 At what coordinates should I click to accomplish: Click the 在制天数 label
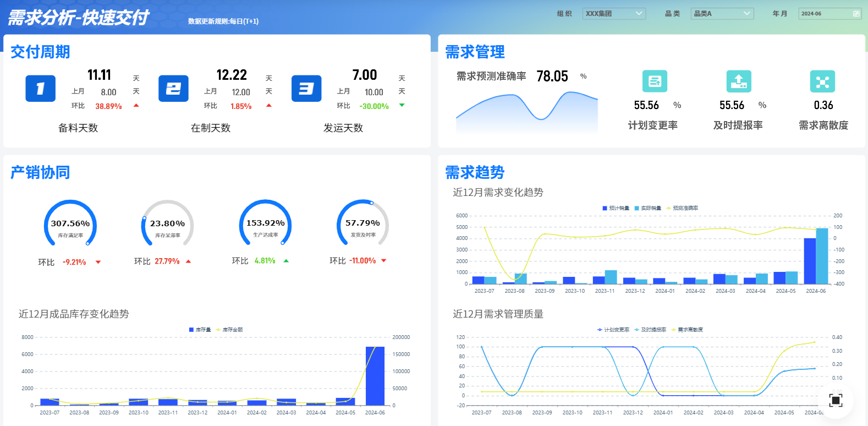(211, 128)
